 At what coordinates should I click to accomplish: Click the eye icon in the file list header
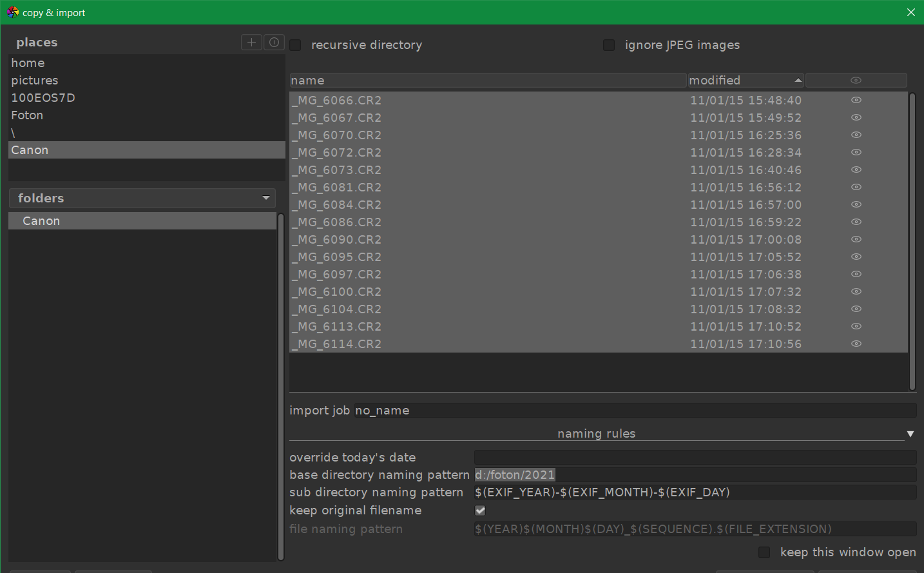[856, 80]
